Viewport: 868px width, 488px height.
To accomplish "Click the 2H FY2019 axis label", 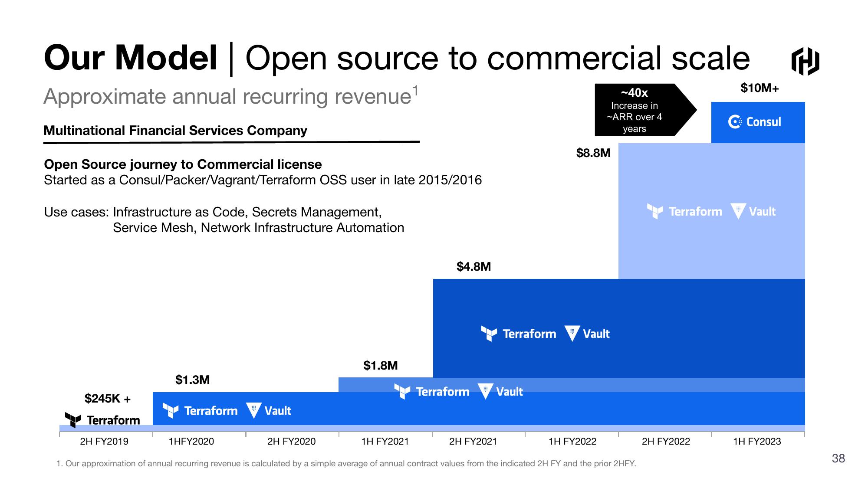I will pos(104,442).
